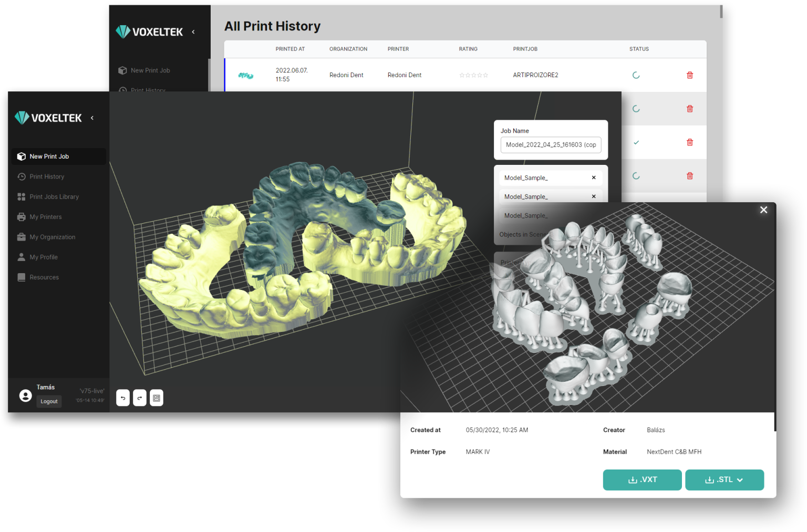Click the rating stars for ARTIPROIZORE2
The image size is (807, 532).
[x=474, y=75]
